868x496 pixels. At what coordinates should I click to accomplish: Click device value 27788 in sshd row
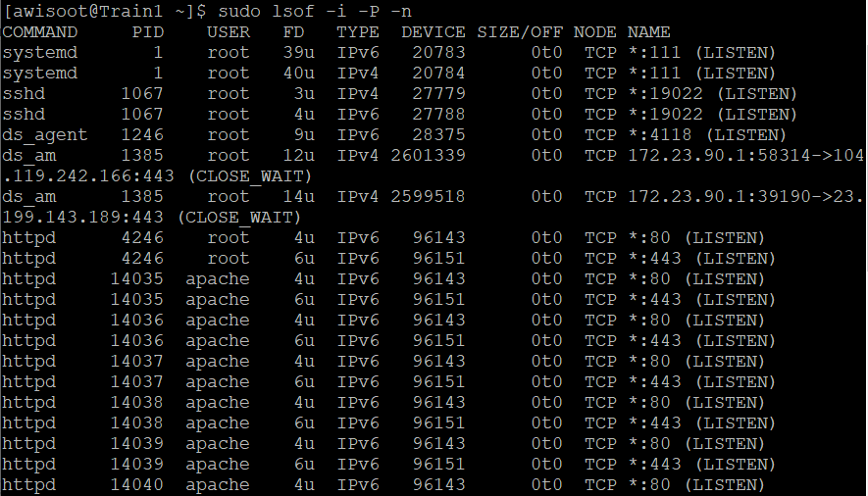[438, 115]
